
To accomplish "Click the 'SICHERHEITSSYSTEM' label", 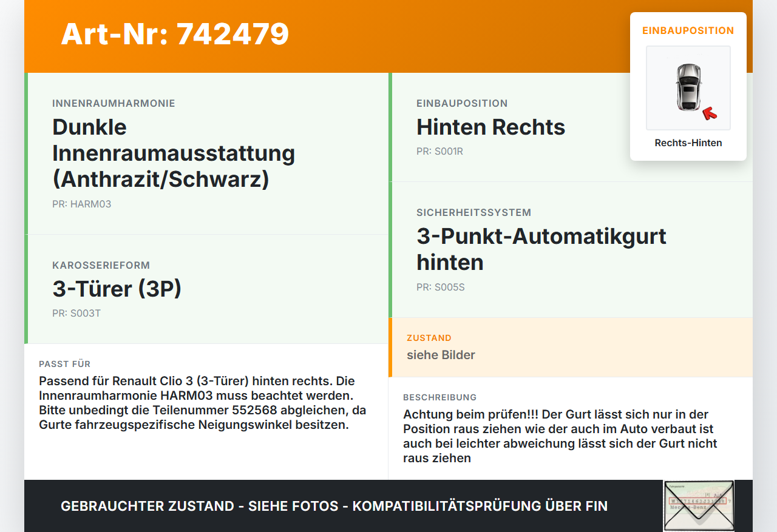I will [x=473, y=212].
